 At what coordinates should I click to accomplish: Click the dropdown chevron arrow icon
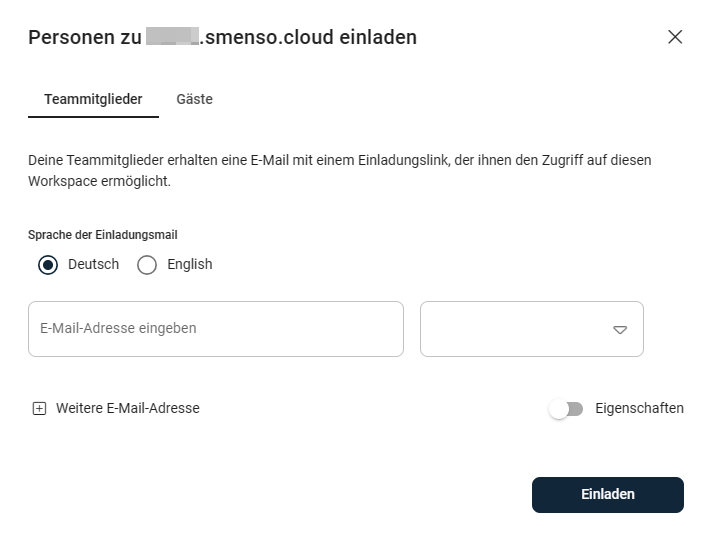620,329
